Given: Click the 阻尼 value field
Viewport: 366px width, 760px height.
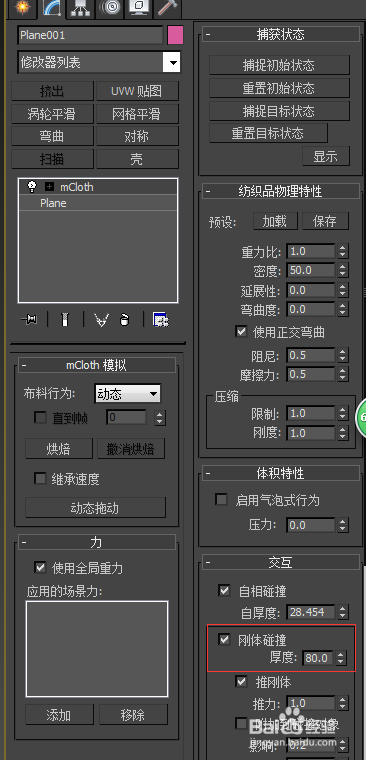Looking at the screenshot, I should click(311, 356).
